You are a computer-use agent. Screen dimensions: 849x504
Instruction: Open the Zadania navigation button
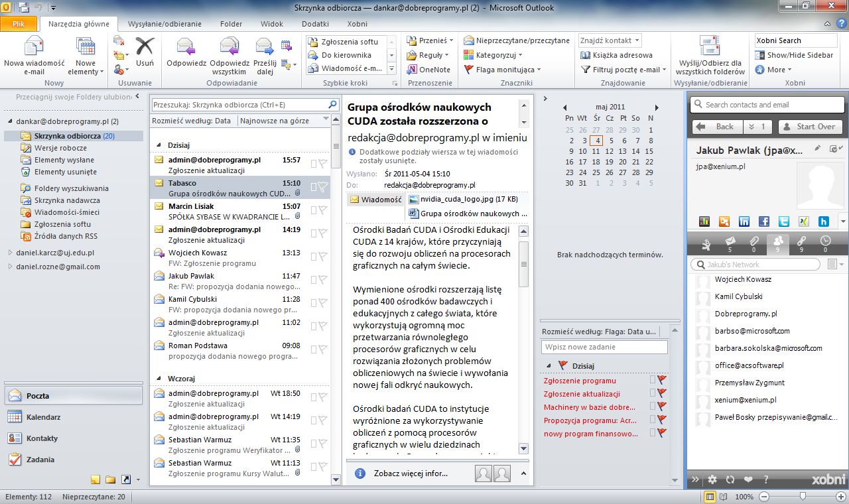[x=73, y=460]
